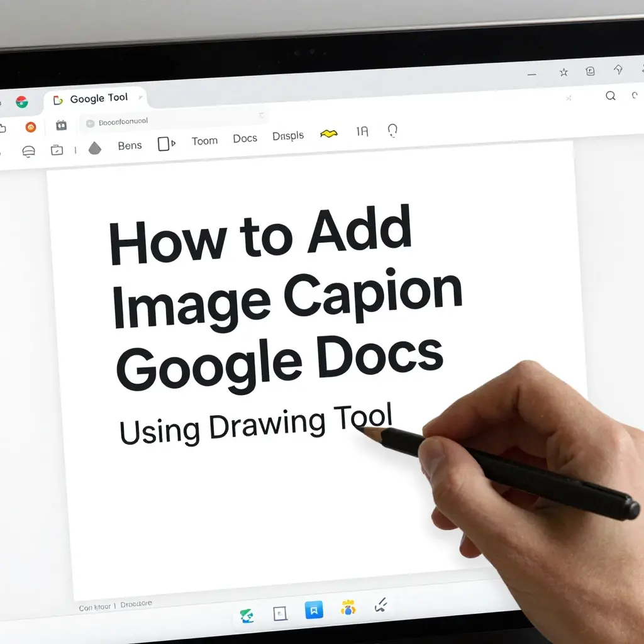Close the Google Tool tab

click(140, 97)
